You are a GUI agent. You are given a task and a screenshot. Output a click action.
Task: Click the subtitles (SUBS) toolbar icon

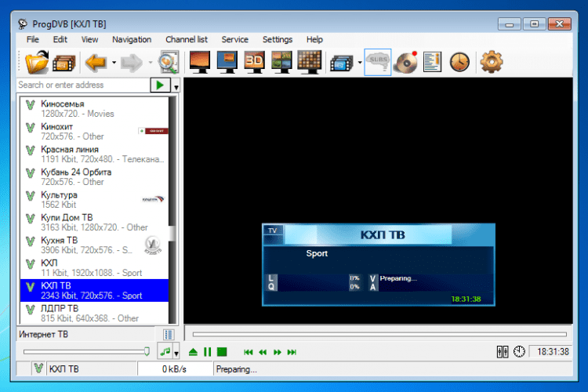(378, 62)
